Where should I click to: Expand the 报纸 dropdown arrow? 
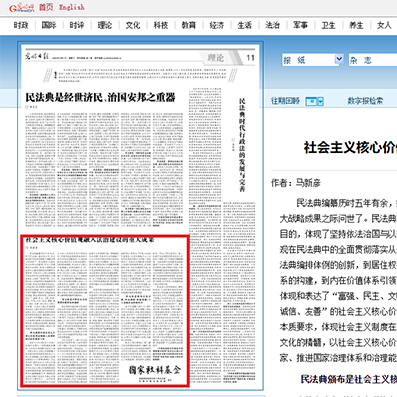[x=339, y=59]
